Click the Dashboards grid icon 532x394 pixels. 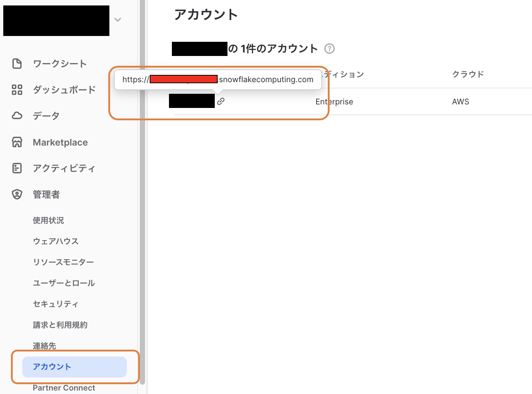coord(17,90)
